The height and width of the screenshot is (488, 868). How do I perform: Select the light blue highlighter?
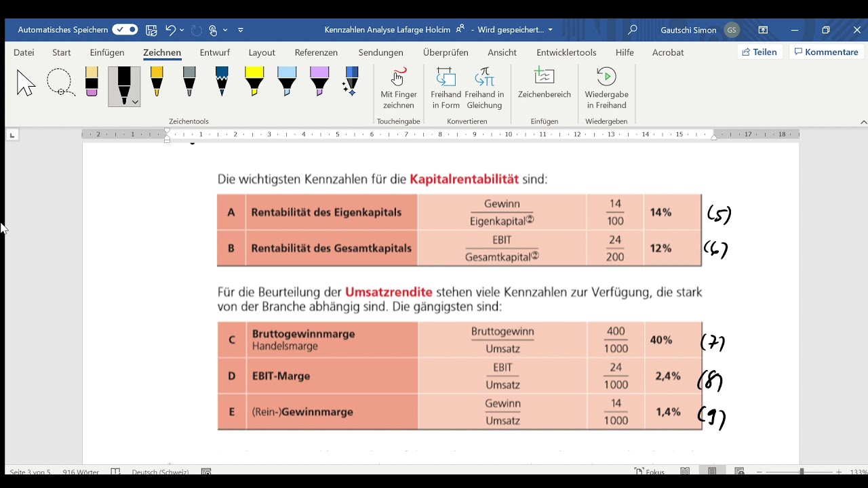pos(287,82)
